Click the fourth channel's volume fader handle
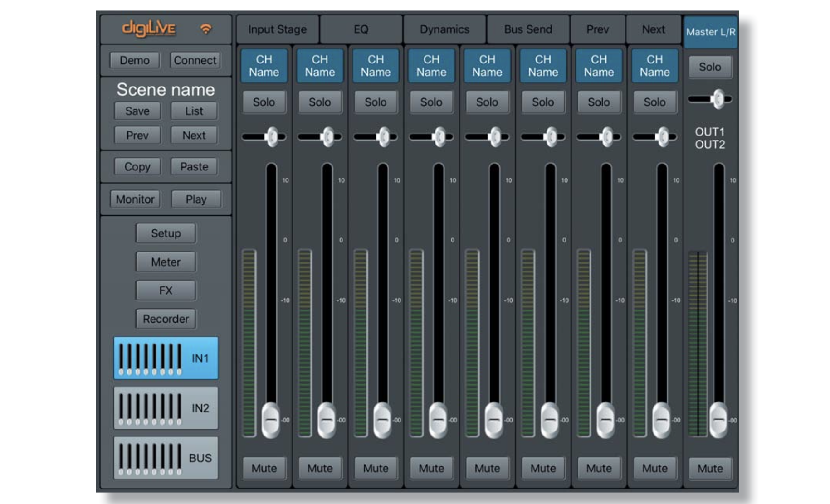 pos(438,420)
